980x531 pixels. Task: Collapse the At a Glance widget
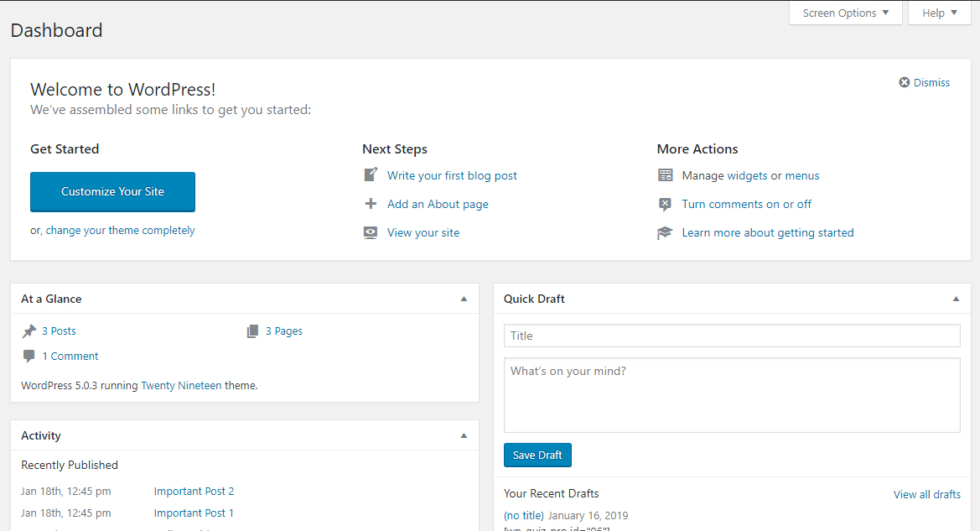(x=464, y=299)
